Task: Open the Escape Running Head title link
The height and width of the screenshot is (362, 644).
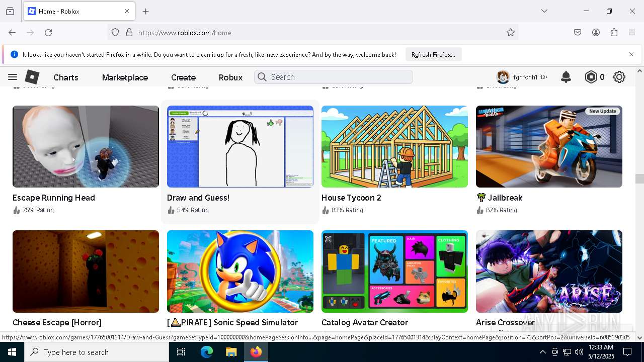Action: [x=54, y=198]
